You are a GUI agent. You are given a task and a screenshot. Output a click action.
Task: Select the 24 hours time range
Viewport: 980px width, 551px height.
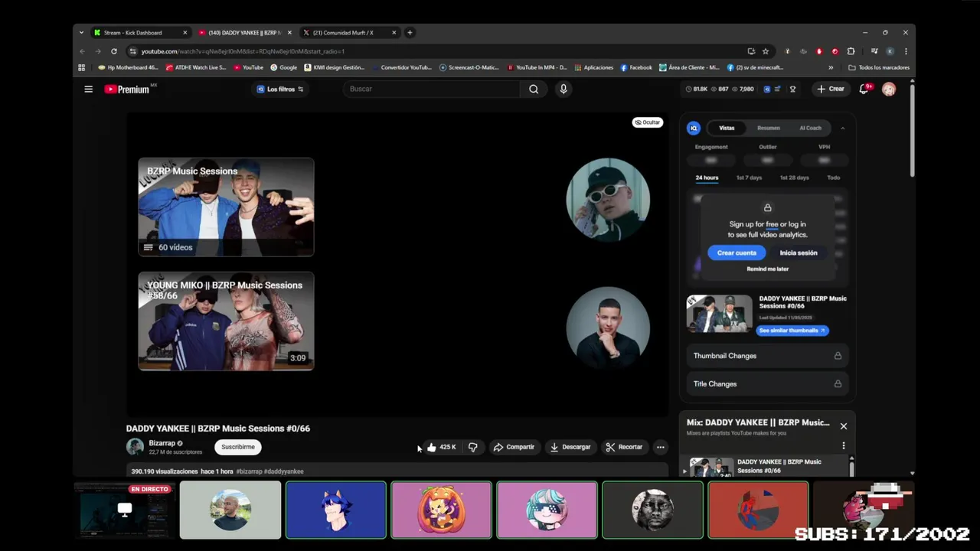pyautogui.click(x=707, y=178)
